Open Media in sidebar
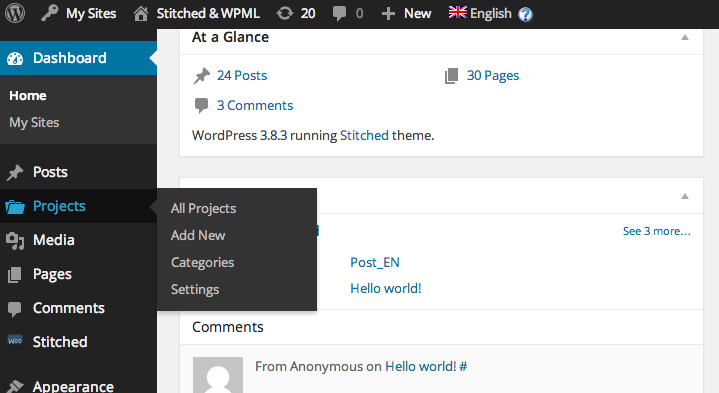 click(x=54, y=240)
